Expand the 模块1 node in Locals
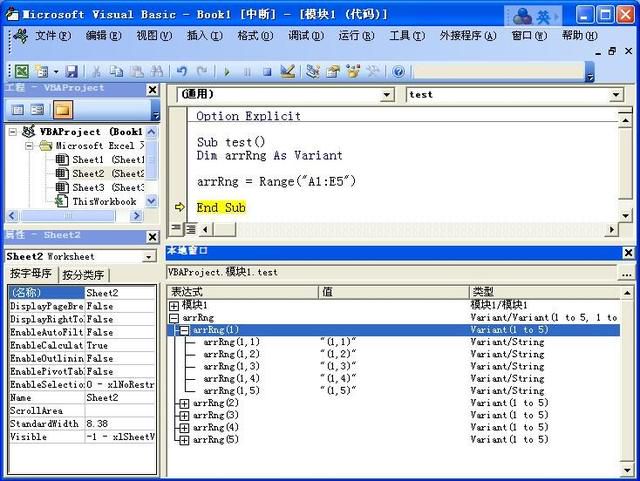Screen dimensions: 640x481 coord(174,305)
